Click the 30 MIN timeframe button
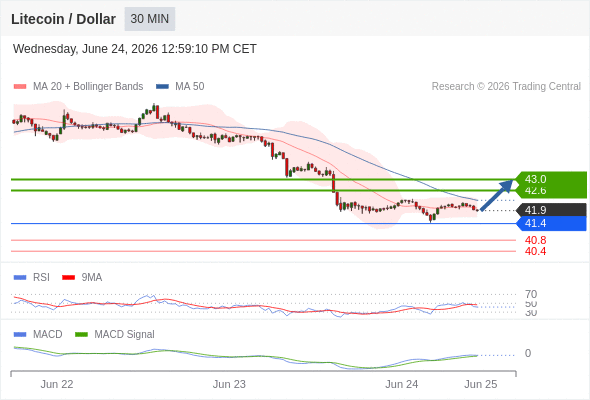 point(150,19)
